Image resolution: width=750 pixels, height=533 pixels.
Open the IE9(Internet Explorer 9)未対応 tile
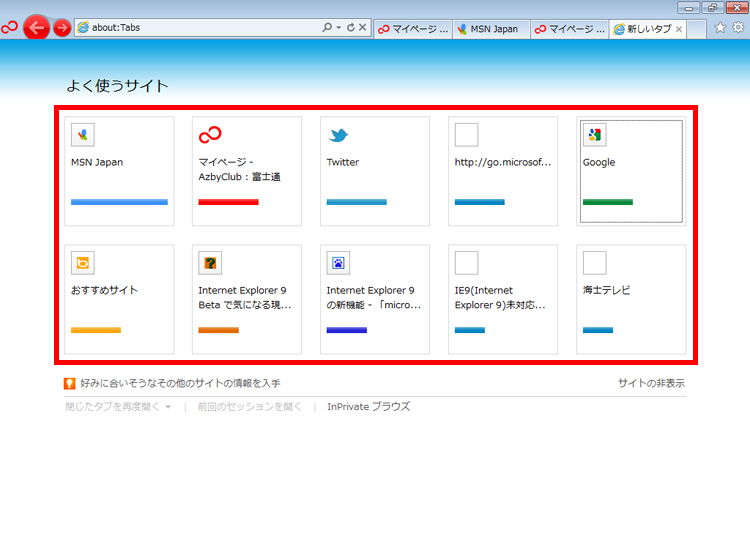click(503, 299)
